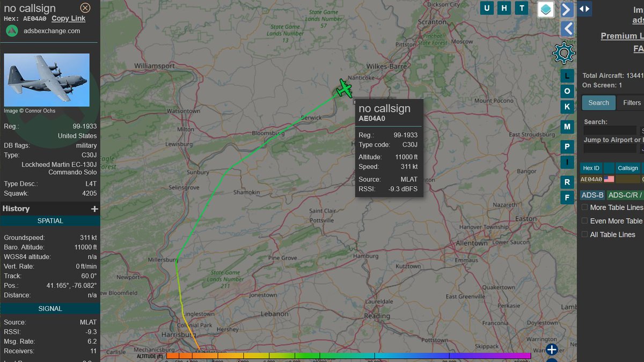Click the ADS-C/R legend label
644x362 pixels.
pos(625,195)
